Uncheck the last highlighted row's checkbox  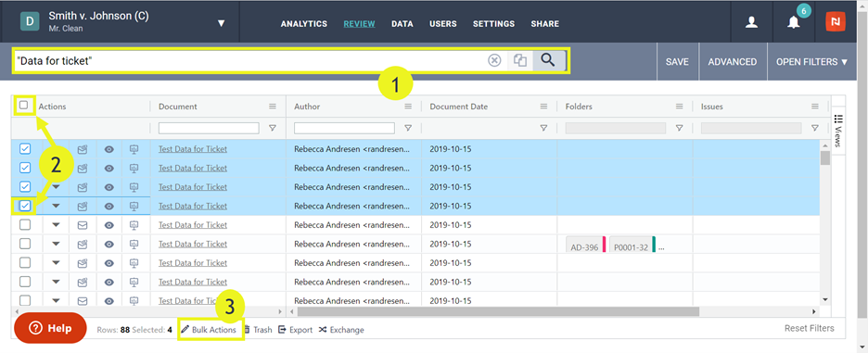[25, 206]
